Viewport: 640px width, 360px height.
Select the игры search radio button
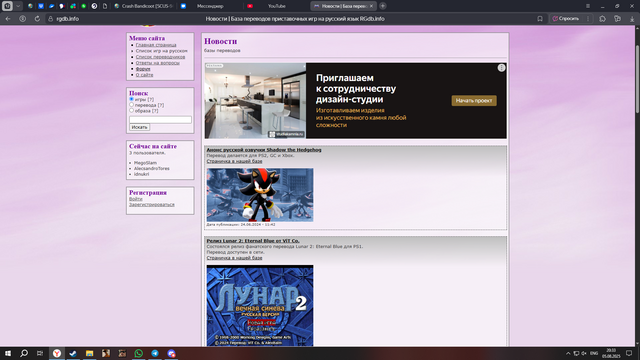[131, 99]
